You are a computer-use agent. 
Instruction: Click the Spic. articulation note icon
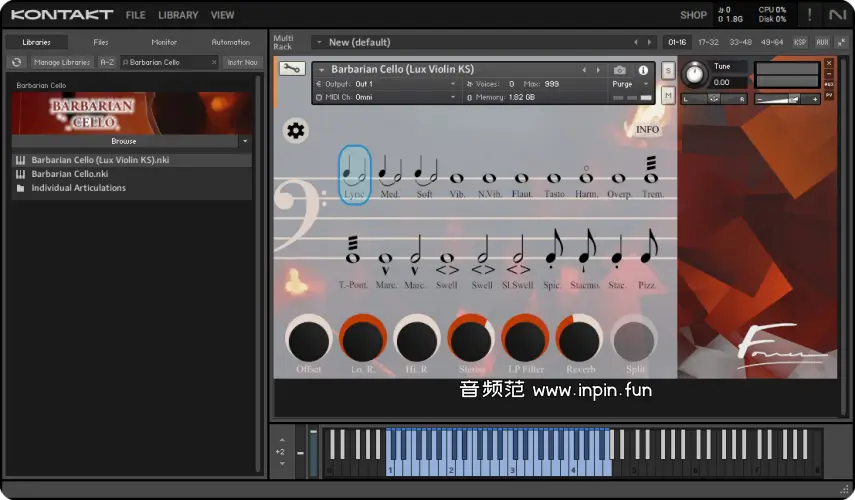click(553, 251)
